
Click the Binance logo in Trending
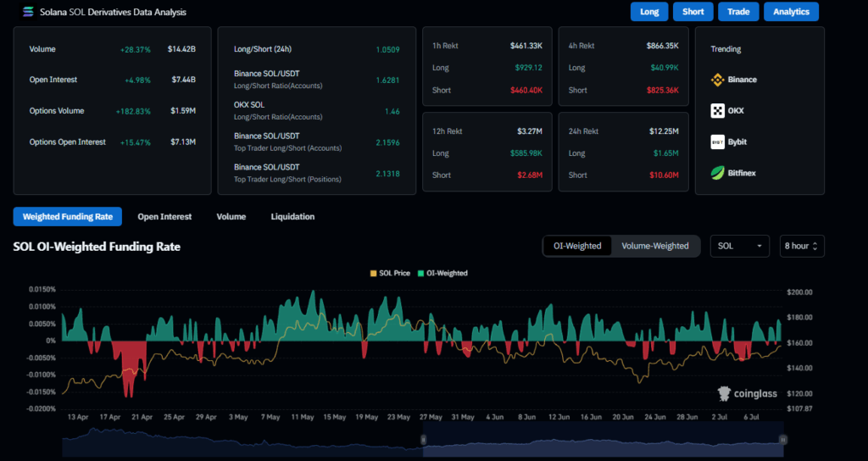point(717,80)
